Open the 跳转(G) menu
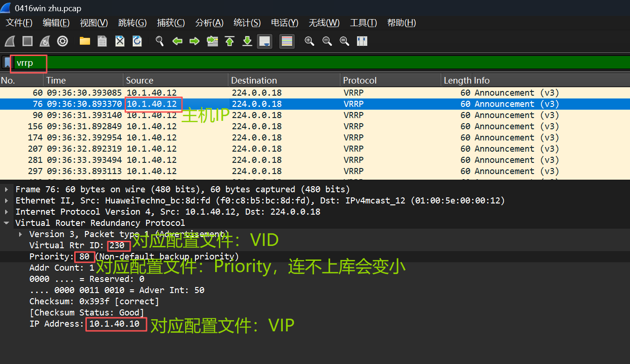Image resolution: width=630 pixels, height=364 pixels. (x=133, y=23)
